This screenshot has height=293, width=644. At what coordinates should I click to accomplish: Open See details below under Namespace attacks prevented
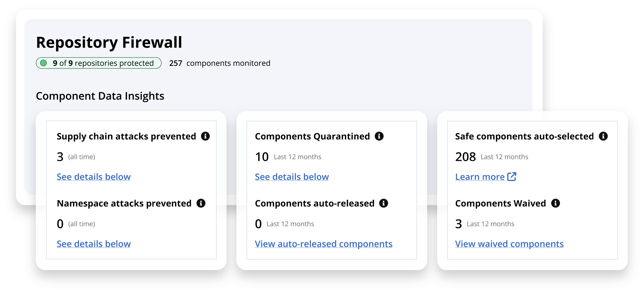pyautogui.click(x=93, y=244)
